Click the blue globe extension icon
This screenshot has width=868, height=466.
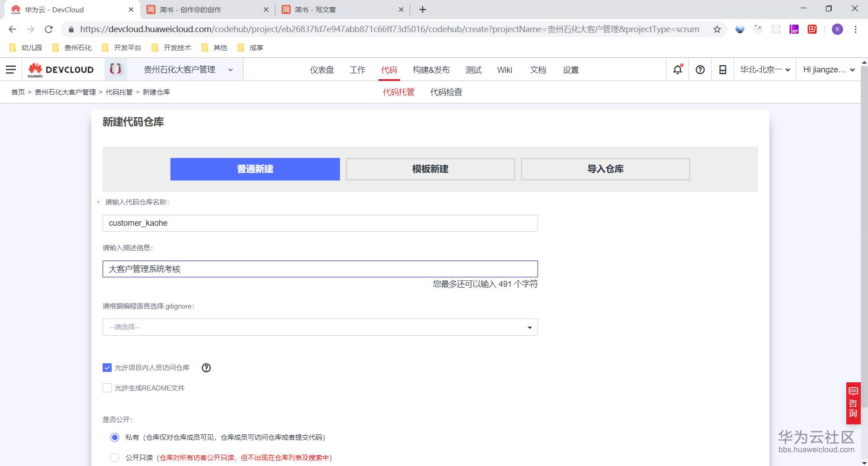[x=740, y=29]
